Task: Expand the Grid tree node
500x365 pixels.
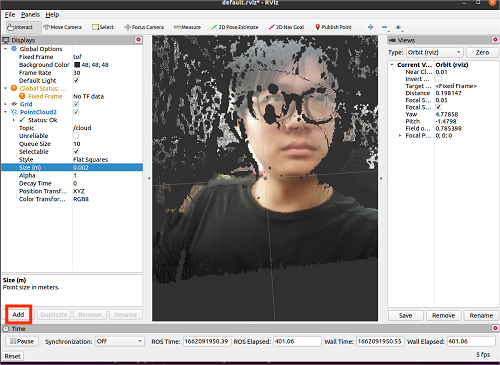Action: tap(6, 104)
